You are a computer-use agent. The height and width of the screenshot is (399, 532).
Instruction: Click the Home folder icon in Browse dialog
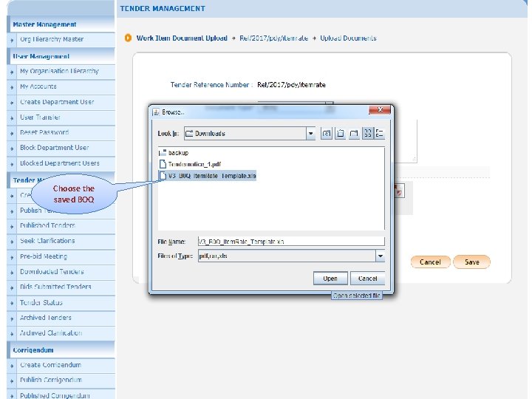pos(341,133)
